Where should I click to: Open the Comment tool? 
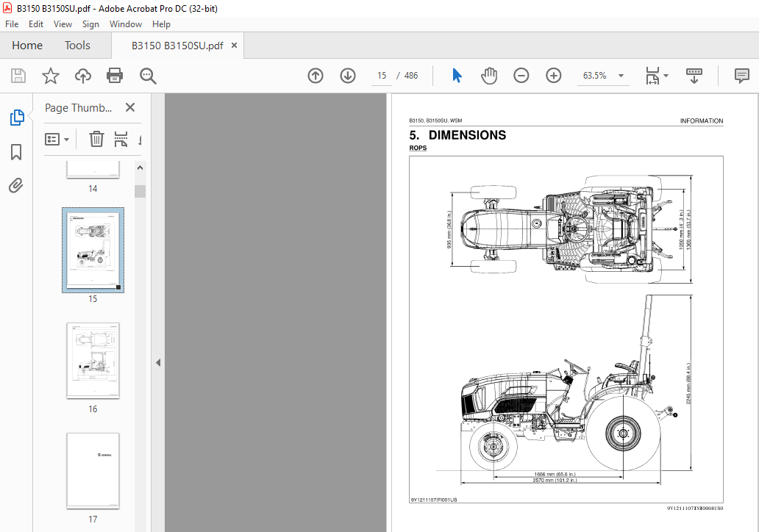click(741, 76)
